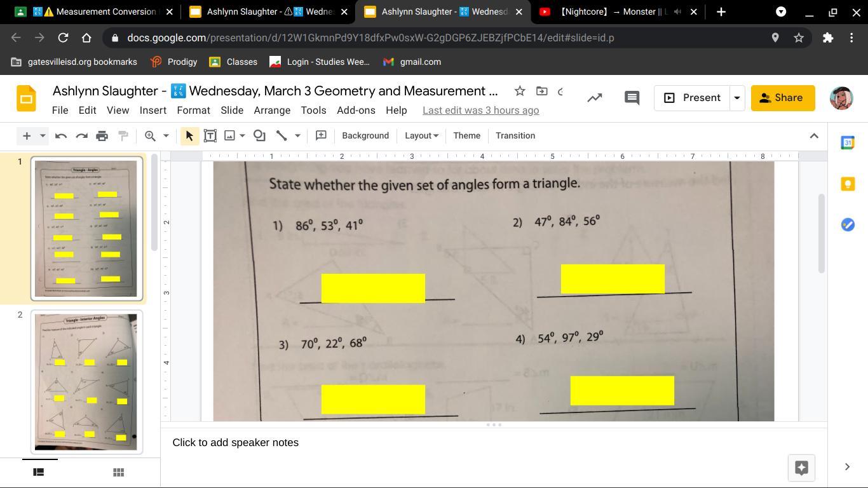Open the Format menu

(193, 111)
